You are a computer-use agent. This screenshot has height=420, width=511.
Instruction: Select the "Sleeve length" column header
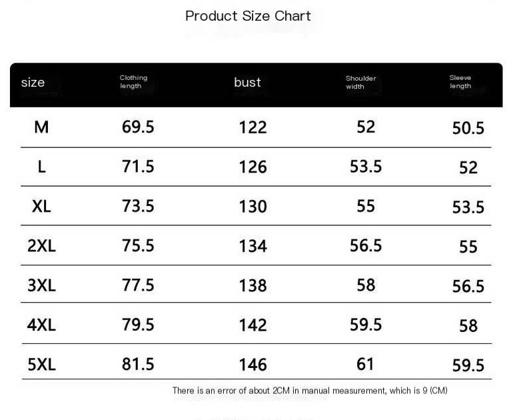460,82
